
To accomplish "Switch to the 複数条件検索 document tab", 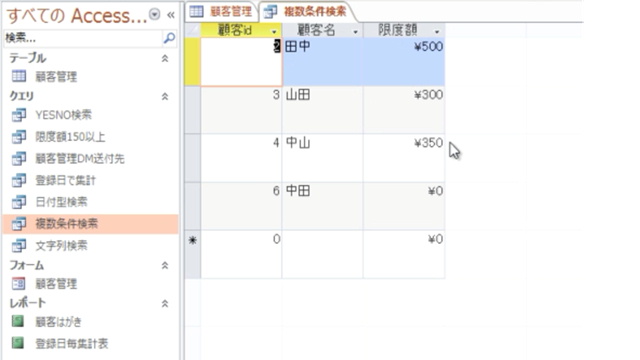I will click(307, 11).
